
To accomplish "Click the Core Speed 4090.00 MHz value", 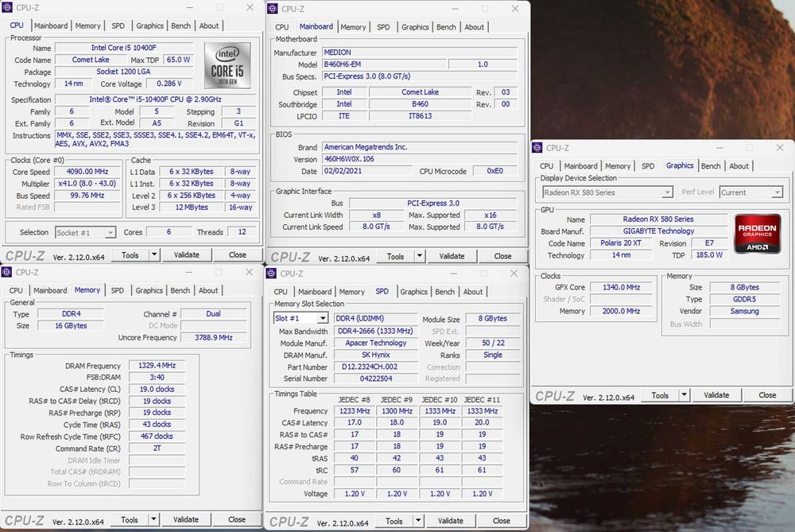I will [x=87, y=172].
